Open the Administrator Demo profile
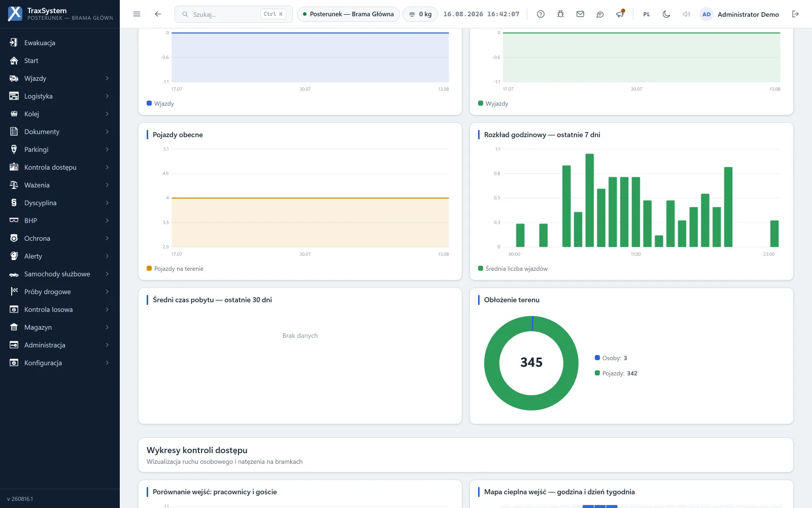812x508 pixels. coord(739,14)
